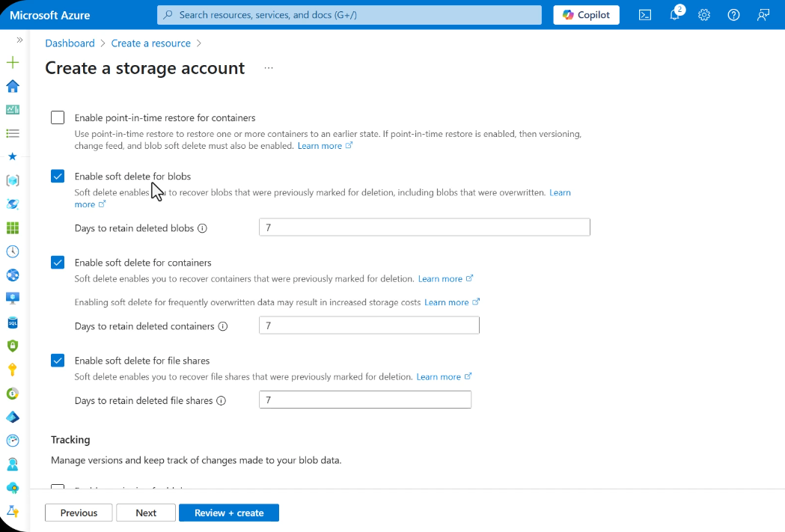Uncheck Enable soft delete for file shares
Viewport: 785px width, 532px height.
coord(58,360)
